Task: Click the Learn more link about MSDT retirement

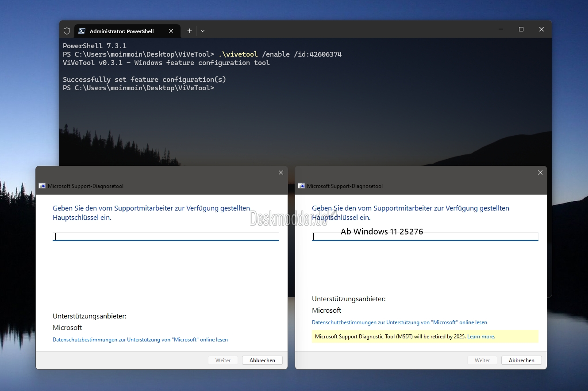Action: click(481, 337)
